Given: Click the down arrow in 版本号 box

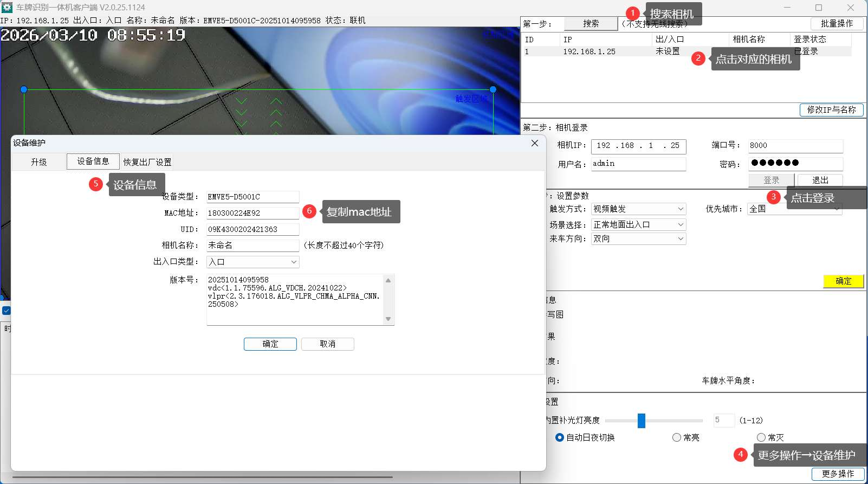Looking at the screenshot, I should 388,319.
